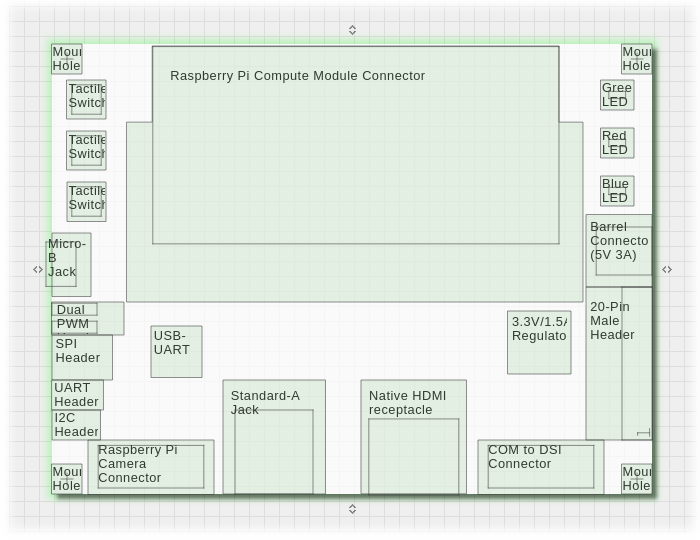Click the vertical resize handle below the board
The height and width of the screenshot is (540, 700).
[352, 509]
